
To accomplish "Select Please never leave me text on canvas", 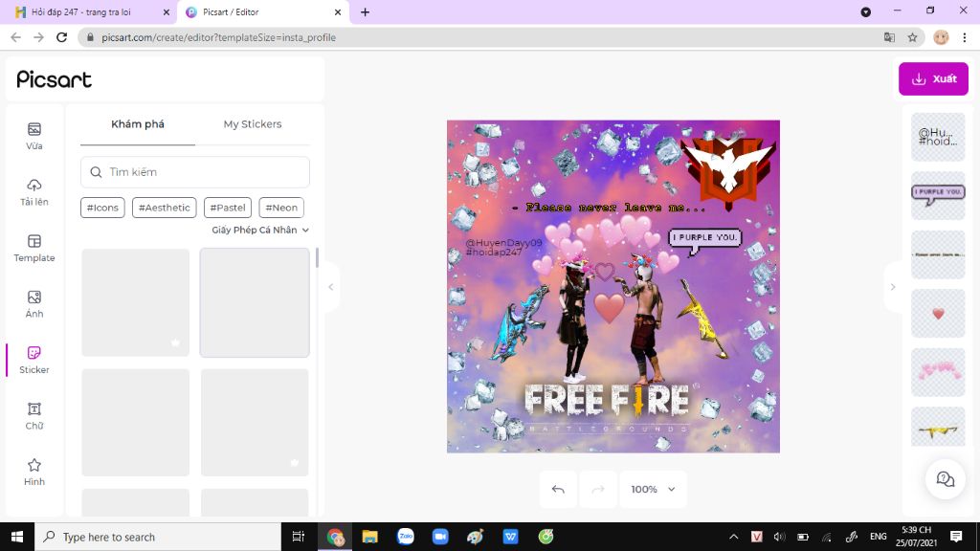I will 610,208.
